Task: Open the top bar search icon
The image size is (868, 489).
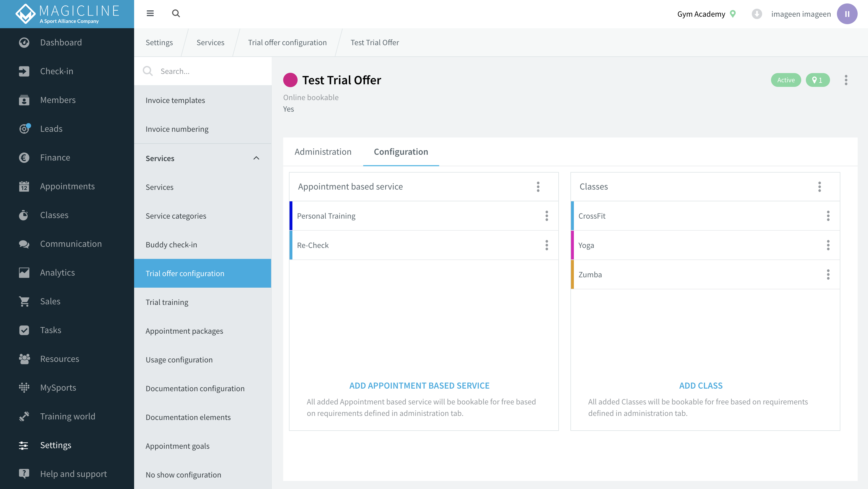Action: point(176,14)
